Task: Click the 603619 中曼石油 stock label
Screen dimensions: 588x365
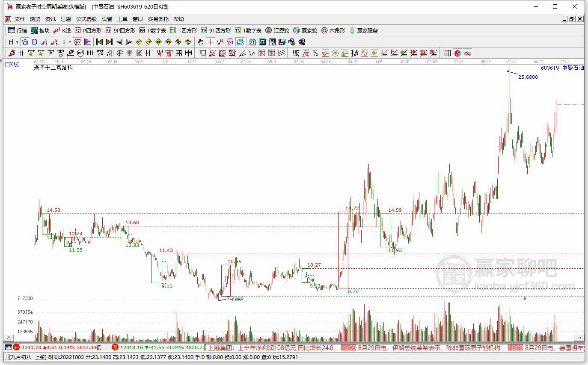Action: (x=562, y=68)
